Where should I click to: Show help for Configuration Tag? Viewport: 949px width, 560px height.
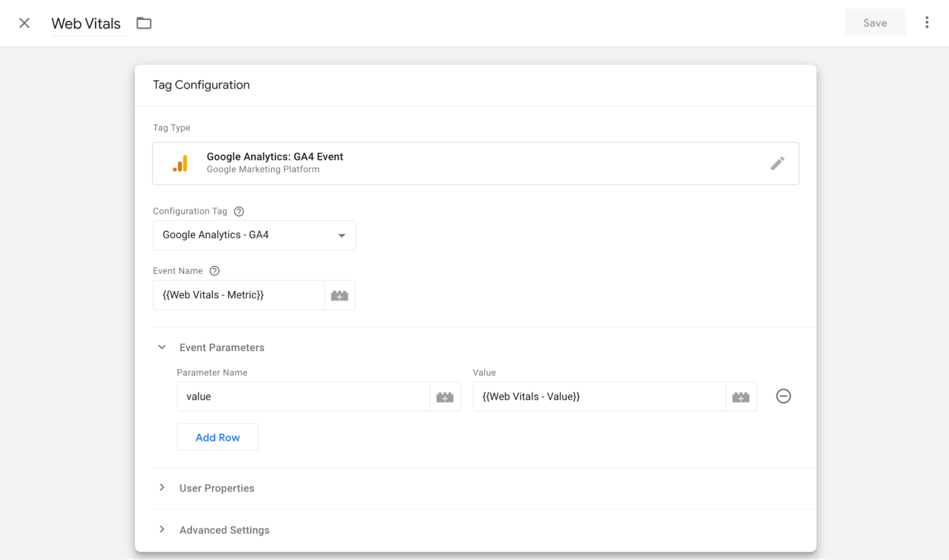click(239, 211)
